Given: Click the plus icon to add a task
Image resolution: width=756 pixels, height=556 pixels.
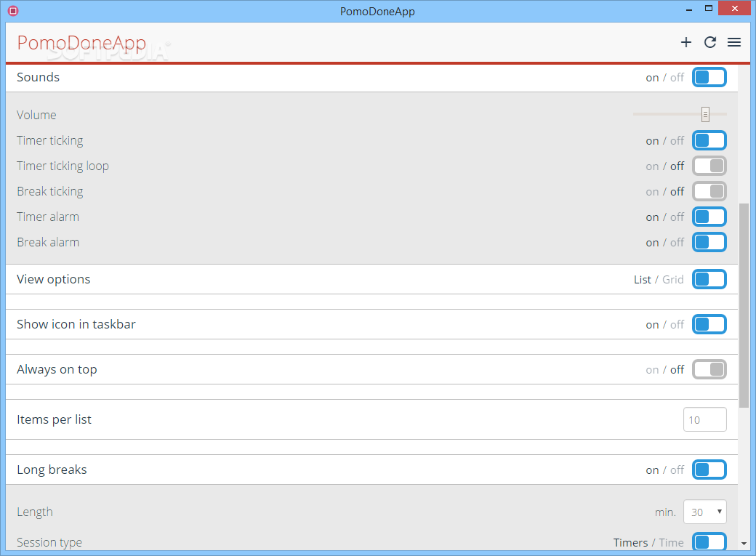Looking at the screenshot, I should (x=685, y=42).
